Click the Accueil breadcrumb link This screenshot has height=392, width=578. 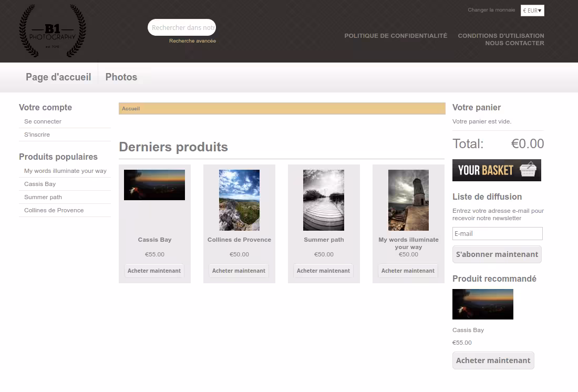pyautogui.click(x=131, y=109)
